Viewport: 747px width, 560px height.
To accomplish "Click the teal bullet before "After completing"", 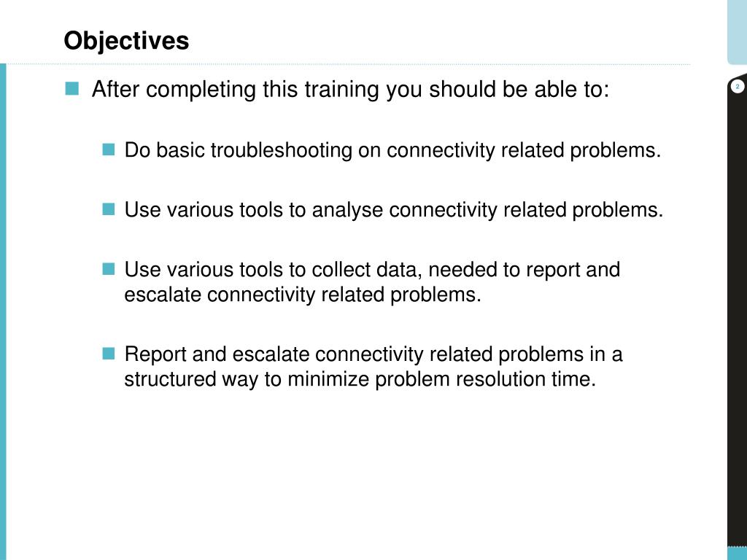I will pyautogui.click(x=72, y=88).
